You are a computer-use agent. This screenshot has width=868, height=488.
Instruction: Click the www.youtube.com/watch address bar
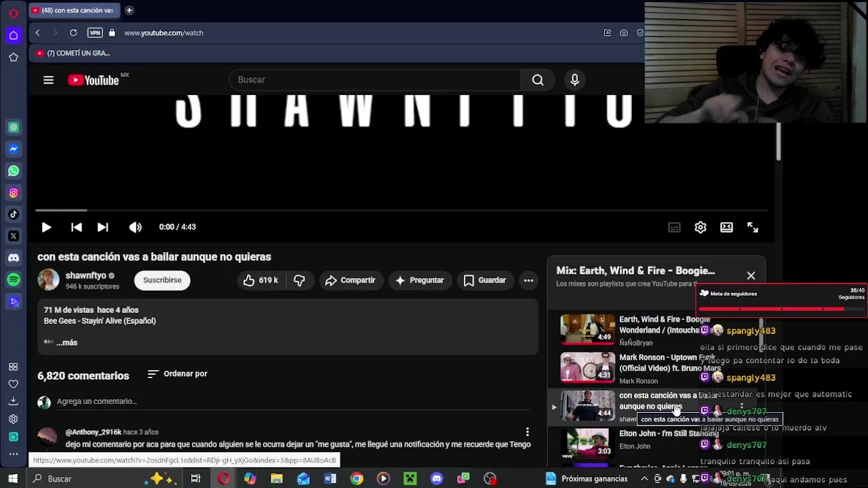pyautogui.click(x=163, y=33)
